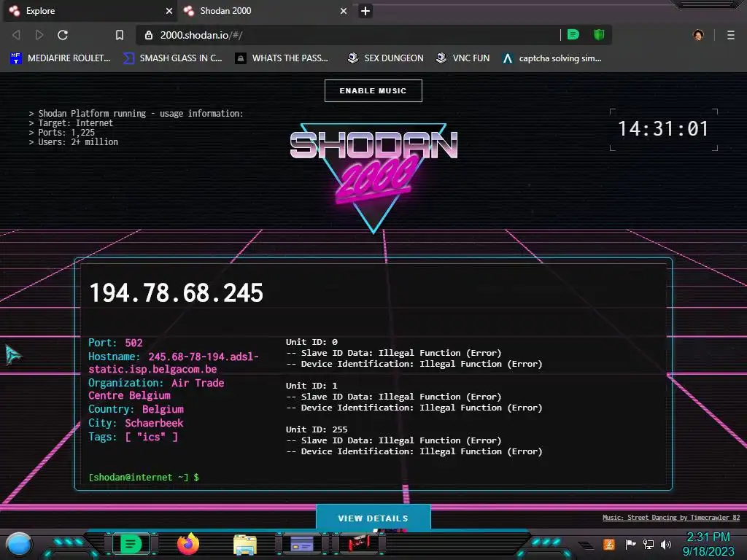
Task: Click the Unit ID: 0 line
Action: (311, 342)
